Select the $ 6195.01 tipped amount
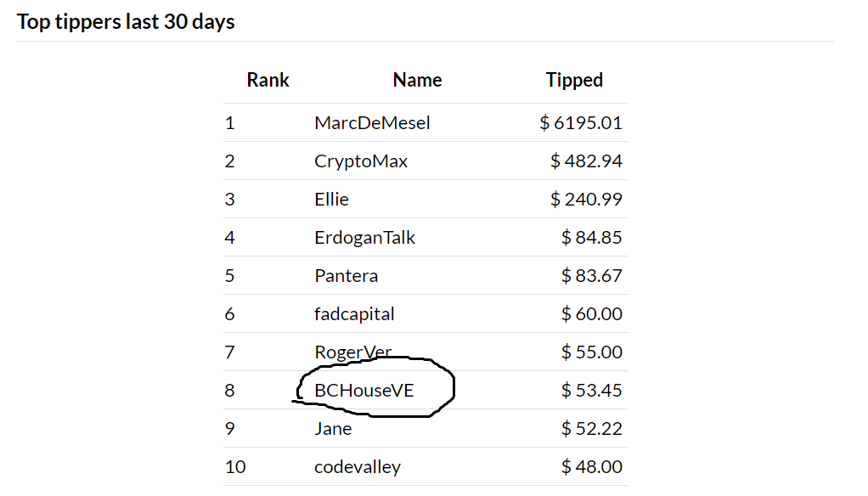 (x=581, y=123)
